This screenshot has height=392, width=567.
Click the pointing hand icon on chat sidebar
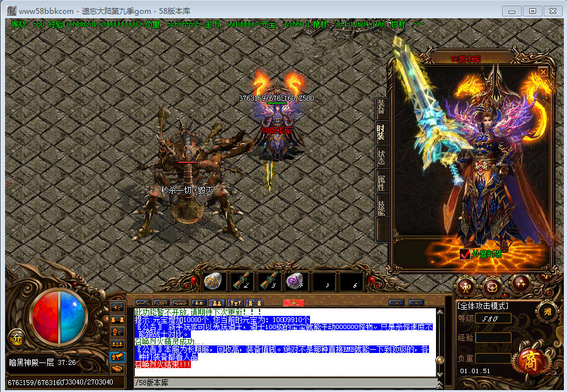(x=118, y=357)
